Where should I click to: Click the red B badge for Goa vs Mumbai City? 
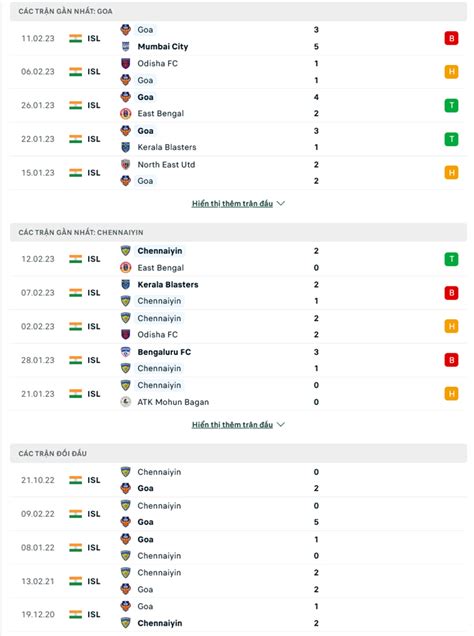(x=451, y=39)
